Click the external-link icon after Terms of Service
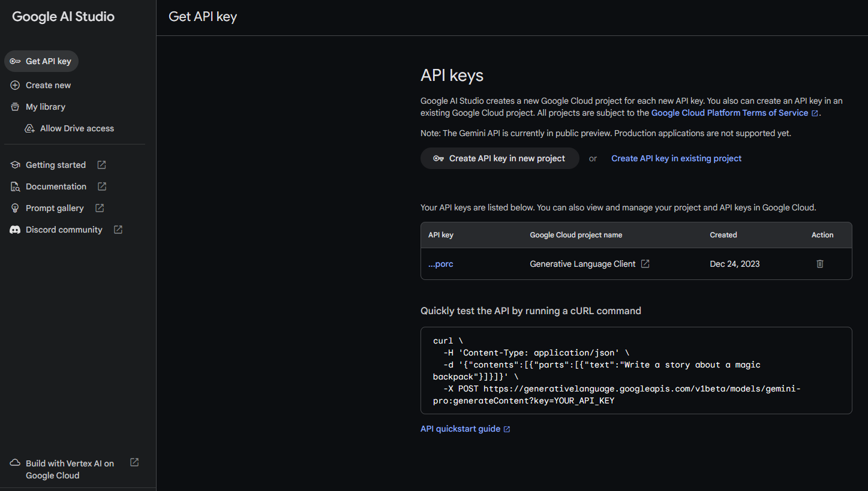 (815, 113)
